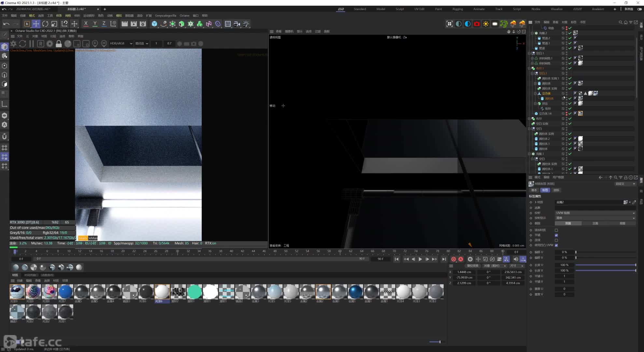644x352 pixels.
Task: Add a cube primitive object
Action: [x=154, y=24]
